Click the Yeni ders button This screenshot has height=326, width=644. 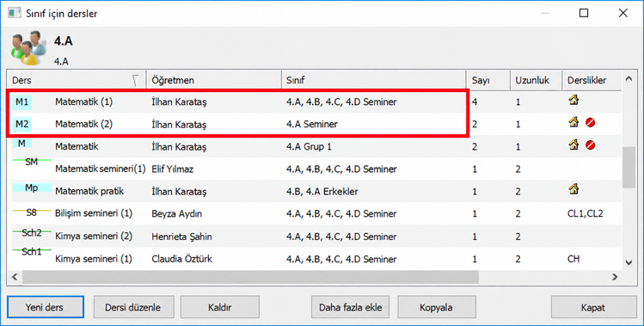coord(46,307)
